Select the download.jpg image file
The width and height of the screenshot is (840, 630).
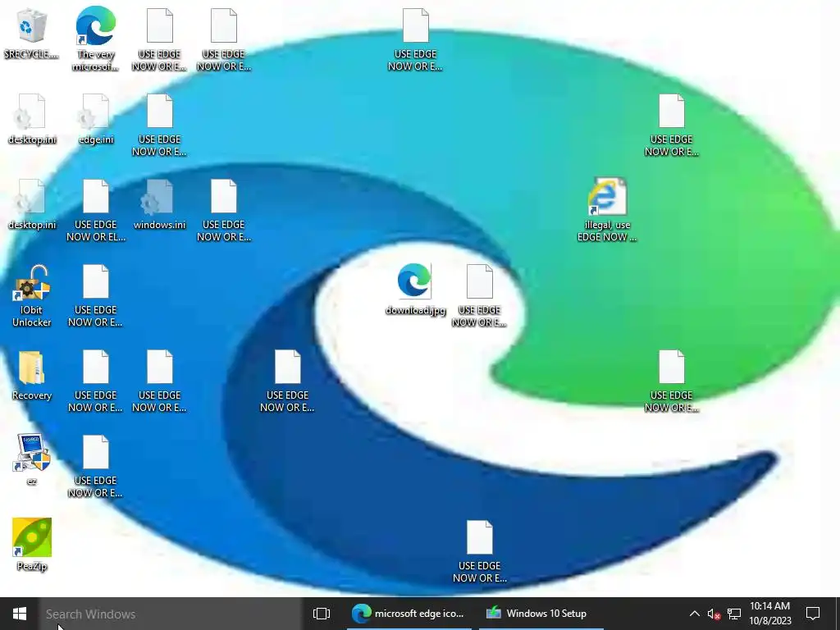415,290
